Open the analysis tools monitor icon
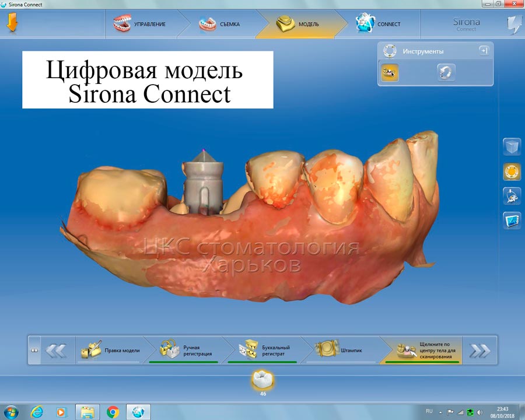Image resolution: width=525 pixels, height=420 pixels. tap(512, 220)
